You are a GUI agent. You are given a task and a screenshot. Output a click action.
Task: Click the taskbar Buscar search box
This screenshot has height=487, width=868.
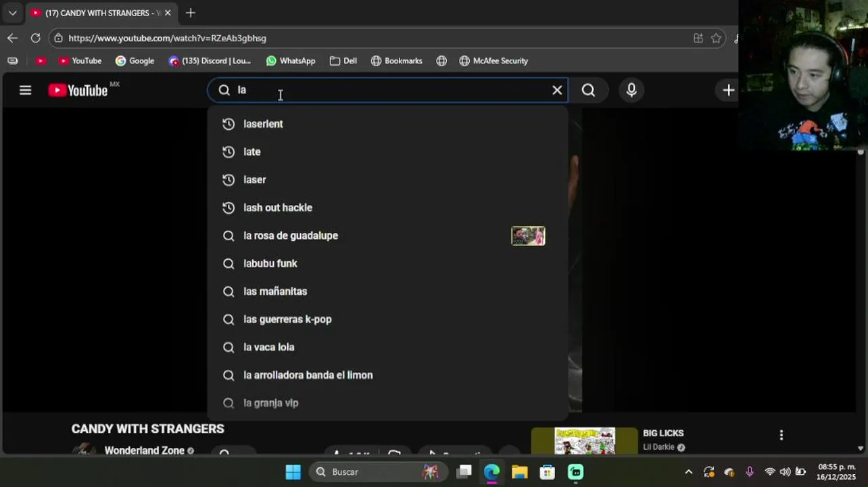pos(379,472)
